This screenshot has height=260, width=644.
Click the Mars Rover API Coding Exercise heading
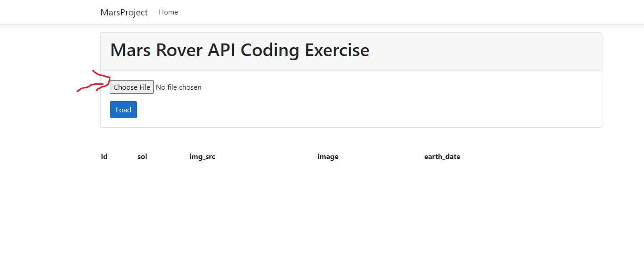[x=240, y=50]
